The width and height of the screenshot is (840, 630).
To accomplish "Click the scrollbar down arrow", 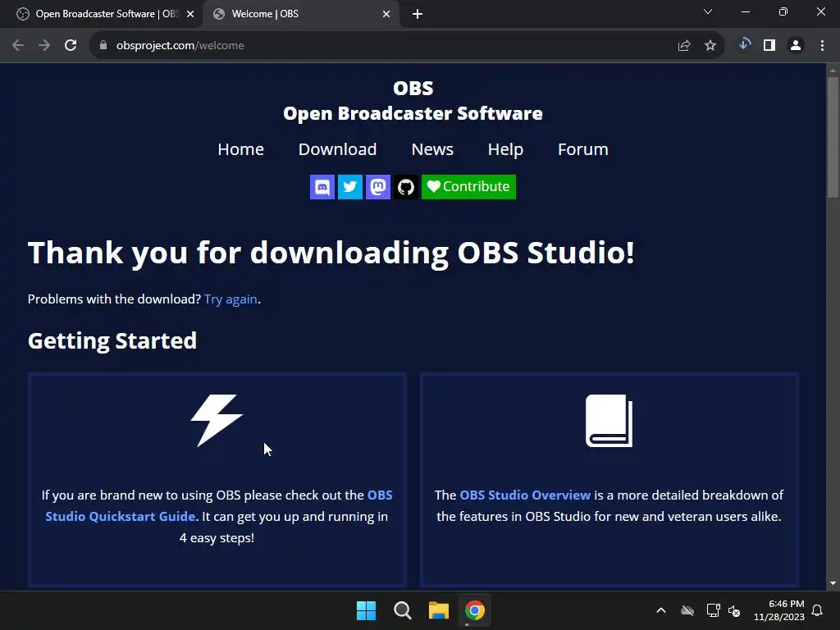I will point(833,583).
